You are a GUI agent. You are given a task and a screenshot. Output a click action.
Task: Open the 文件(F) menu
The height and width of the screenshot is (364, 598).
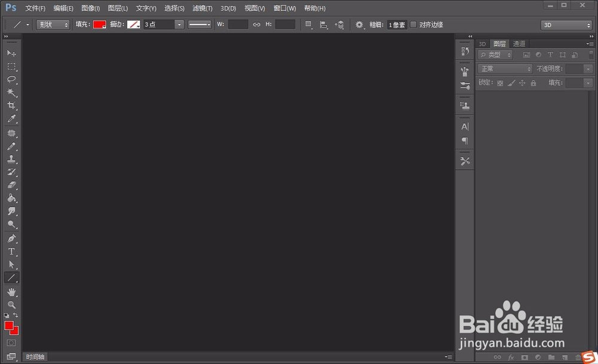pyautogui.click(x=35, y=8)
